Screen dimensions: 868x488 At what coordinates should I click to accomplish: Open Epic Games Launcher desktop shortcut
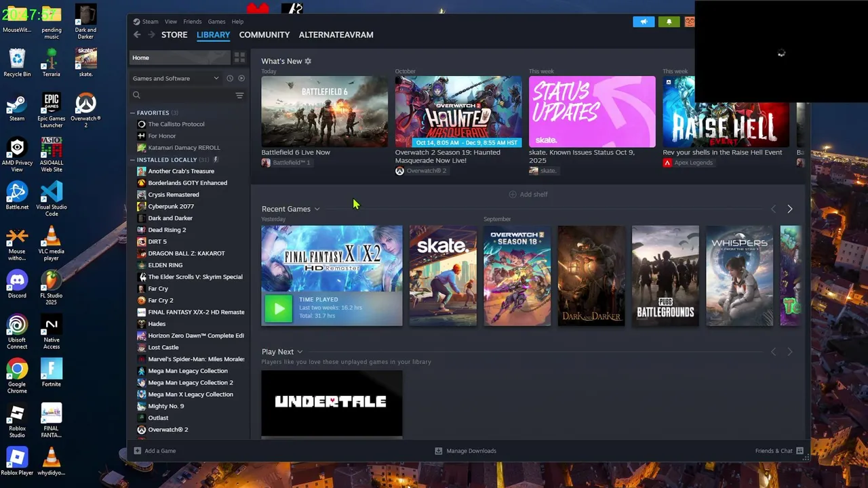tap(52, 110)
